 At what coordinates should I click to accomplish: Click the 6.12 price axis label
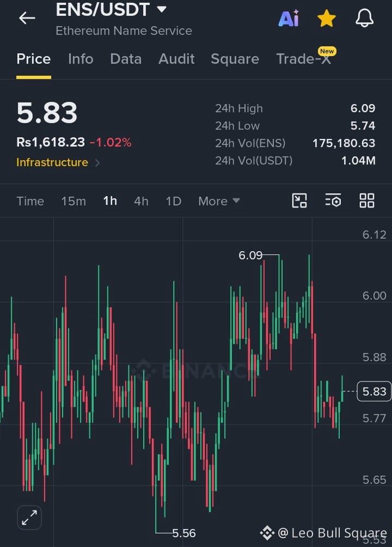pos(374,235)
